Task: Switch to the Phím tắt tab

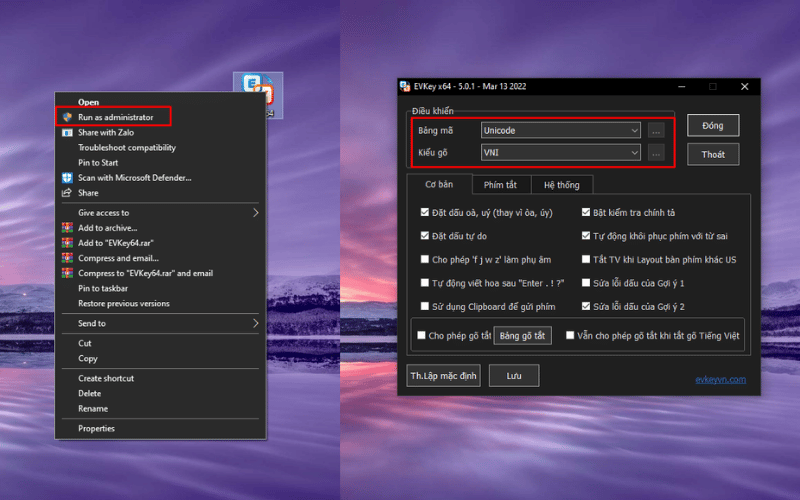Action: point(501,185)
